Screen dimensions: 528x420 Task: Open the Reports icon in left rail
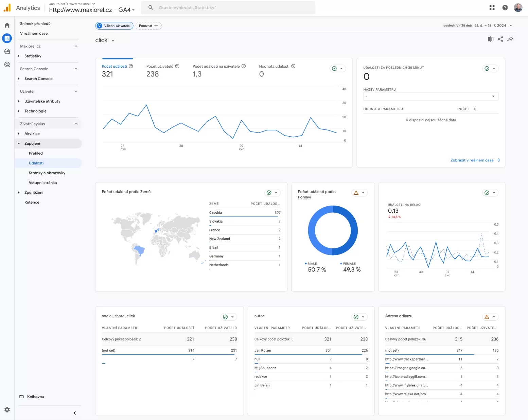click(7, 38)
